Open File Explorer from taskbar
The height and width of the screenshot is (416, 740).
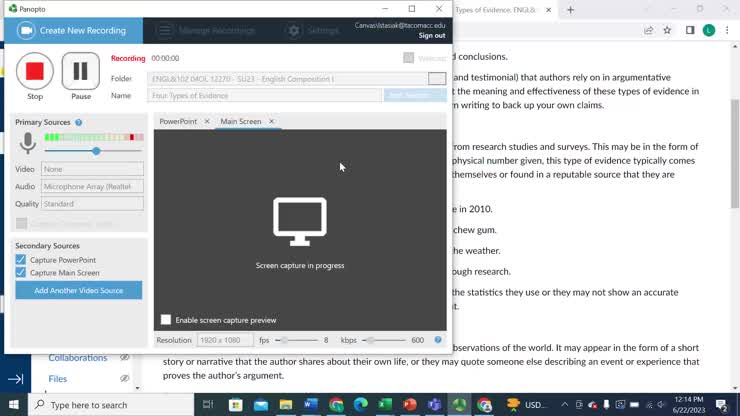click(286, 405)
